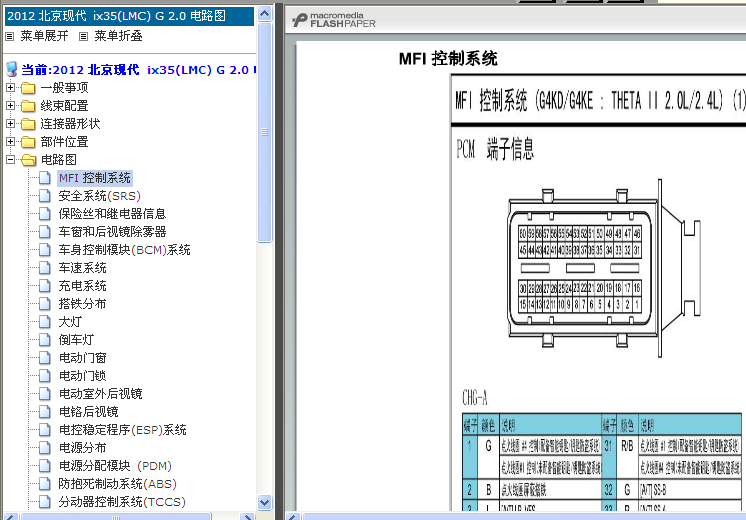
Task: Click the tree panel horizontal scroll-right arrow
Action: pyautogui.click(x=247, y=516)
